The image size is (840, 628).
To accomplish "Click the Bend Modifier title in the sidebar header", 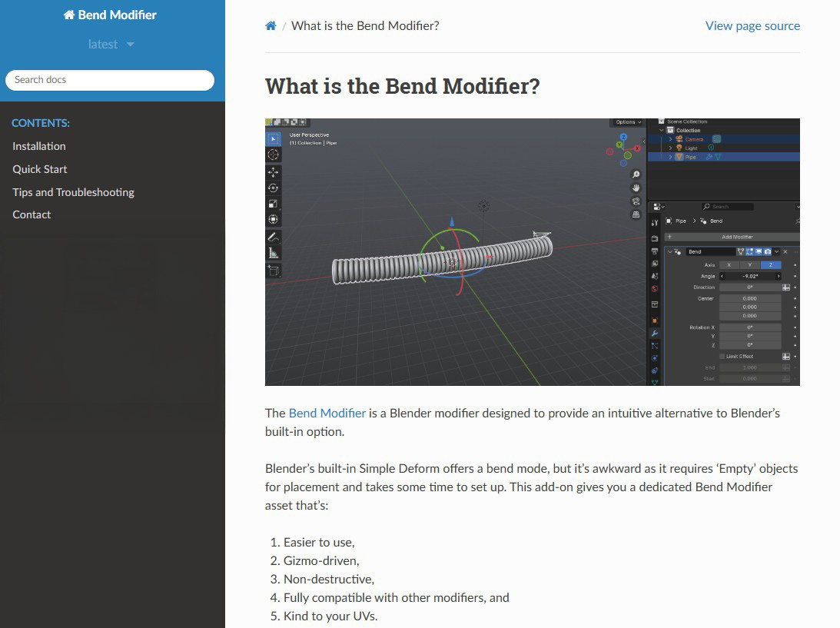I will (x=110, y=15).
